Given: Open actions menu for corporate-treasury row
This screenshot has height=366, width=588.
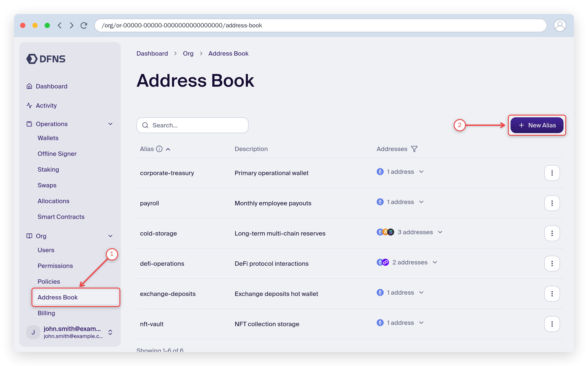Looking at the screenshot, I should pos(552,173).
